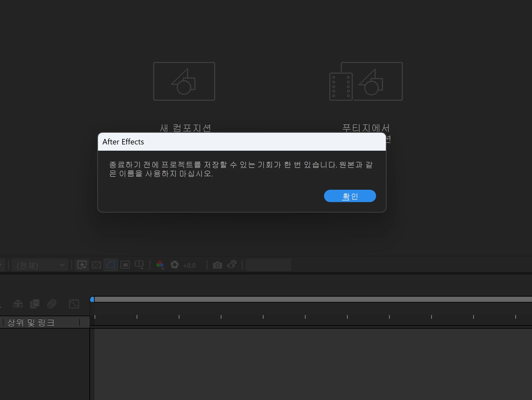Toggle the Fast Previews lightning icon
Viewport: 532px width, 400px height.
pos(82,265)
